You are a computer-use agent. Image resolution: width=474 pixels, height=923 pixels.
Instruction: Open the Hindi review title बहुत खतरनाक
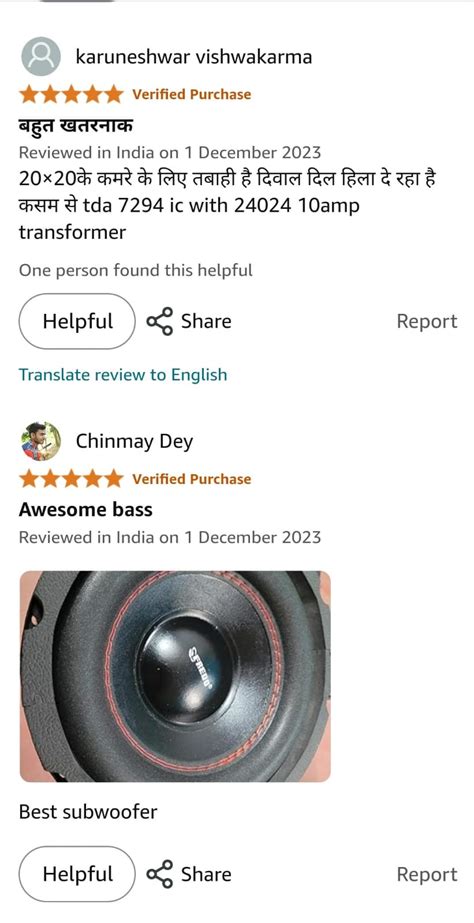point(76,125)
